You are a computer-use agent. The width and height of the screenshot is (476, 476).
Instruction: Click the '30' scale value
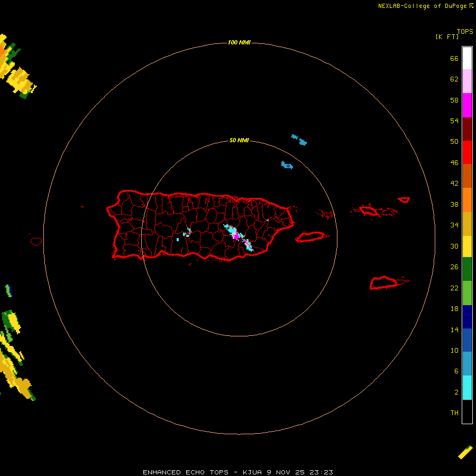pos(454,246)
